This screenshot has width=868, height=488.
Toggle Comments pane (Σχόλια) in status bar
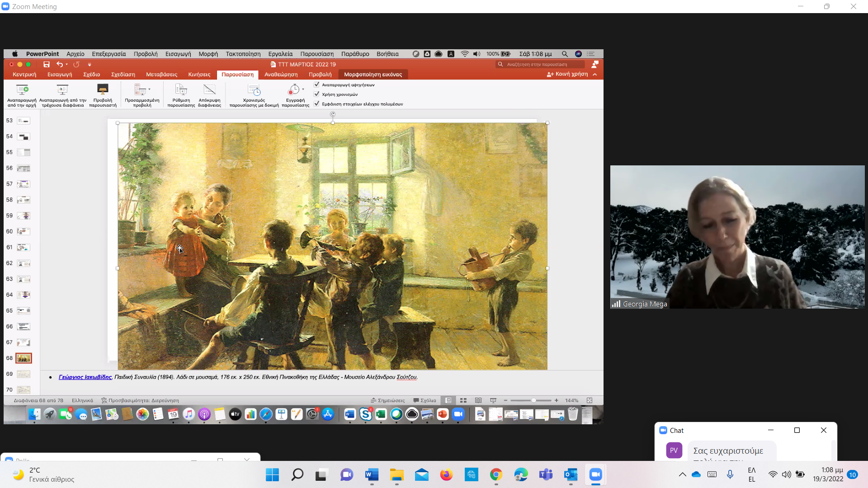coord(425,400)
